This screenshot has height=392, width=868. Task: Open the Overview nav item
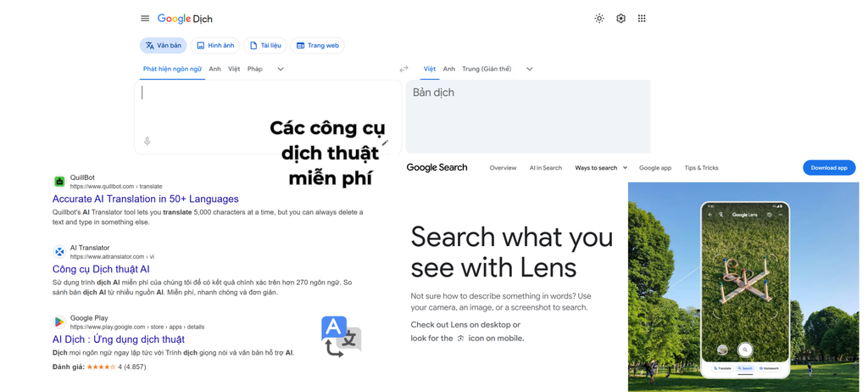point(503,168)
